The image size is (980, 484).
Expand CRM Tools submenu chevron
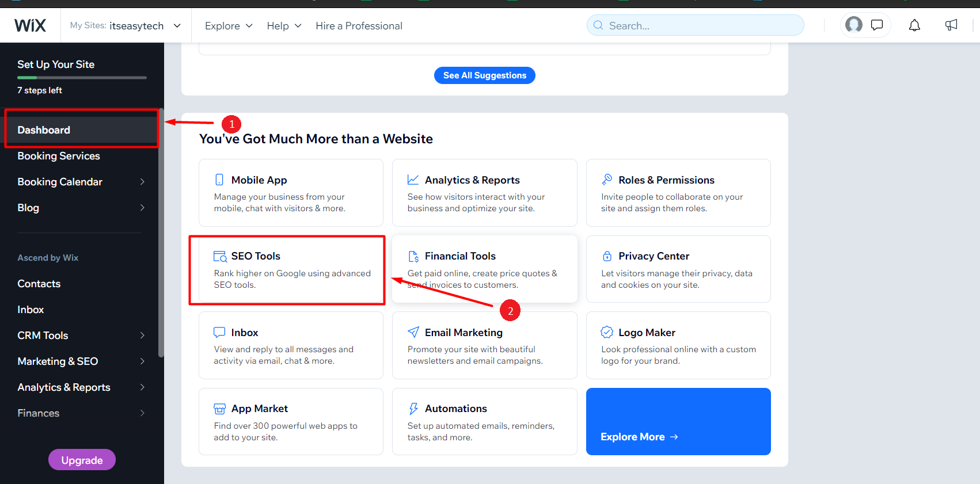pos(142,335)
